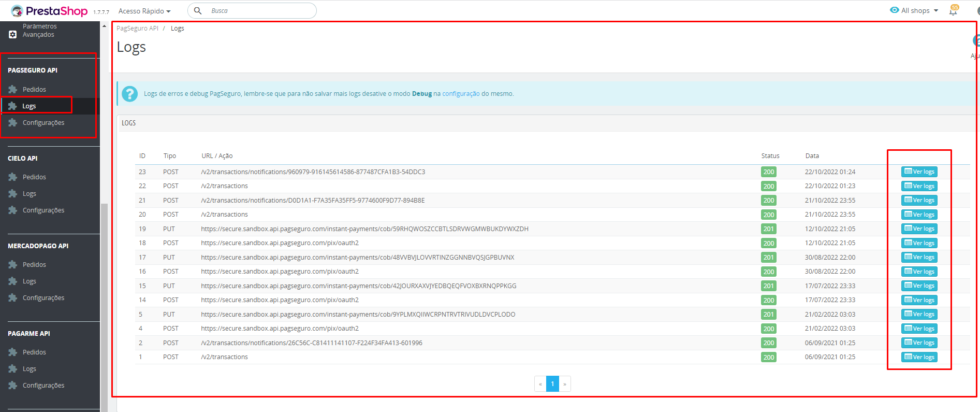The image size is (980, 412).
Task: View logs for entry ID 15
Action: (x=919, y=286)
